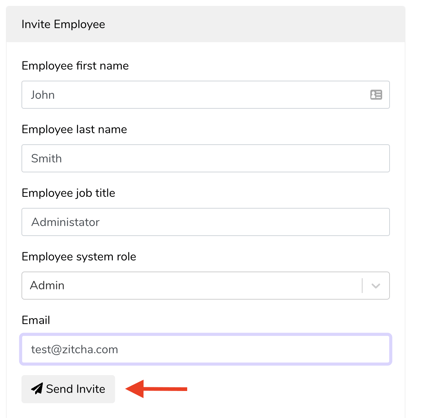
Task: Expand the system role chevron arrow
Action: tap(376, 286)
